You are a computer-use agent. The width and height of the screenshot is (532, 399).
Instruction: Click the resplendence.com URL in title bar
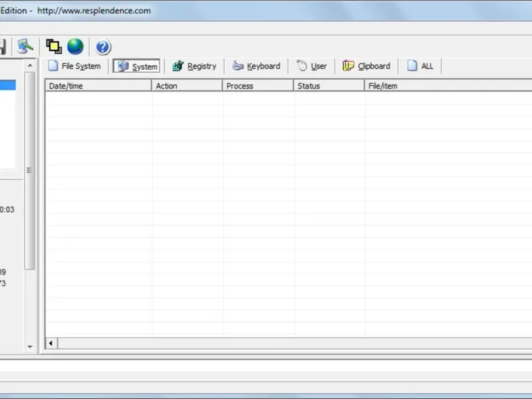94,11
